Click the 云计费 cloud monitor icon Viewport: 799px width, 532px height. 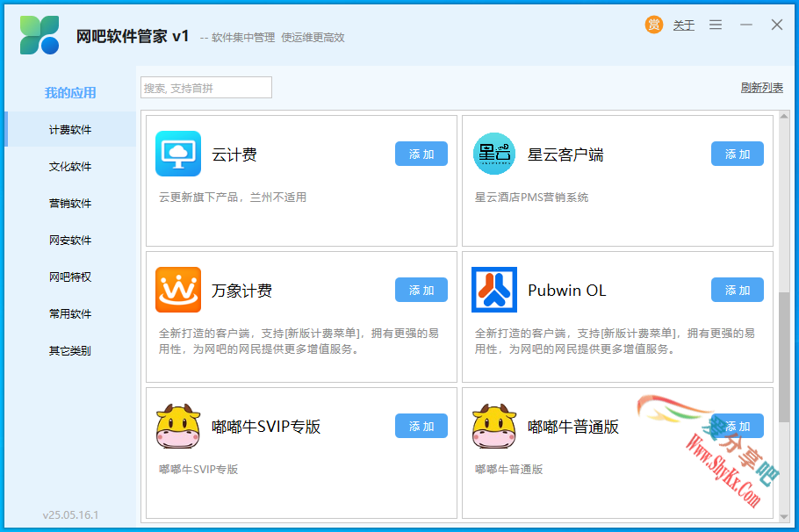coord(178,154)
